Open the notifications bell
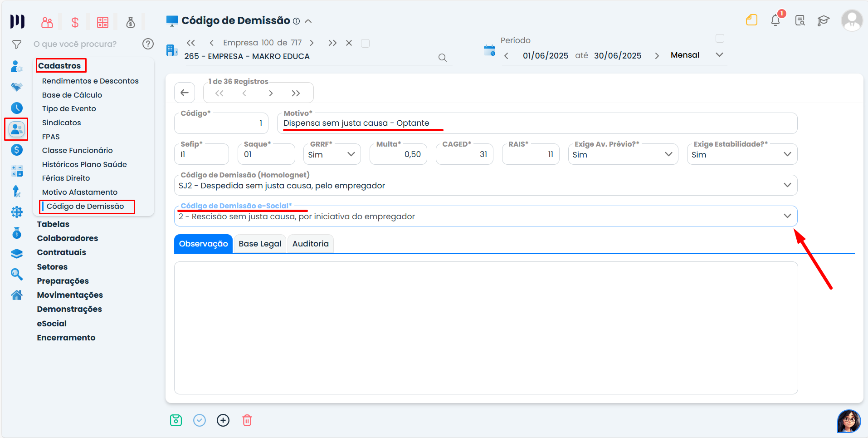Image resolution: width=868 pixels, height=438 pixels. click(775, 20)
